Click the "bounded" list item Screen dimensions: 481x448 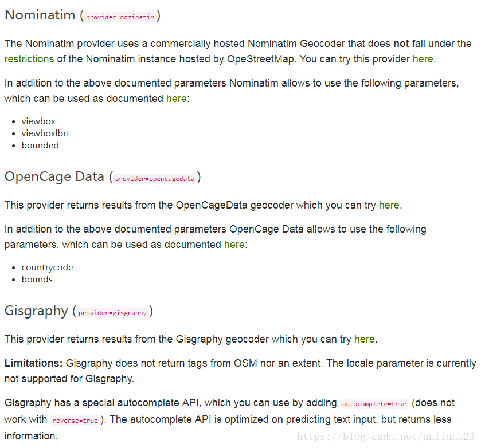pyautogui.click(x=40, y=146)
